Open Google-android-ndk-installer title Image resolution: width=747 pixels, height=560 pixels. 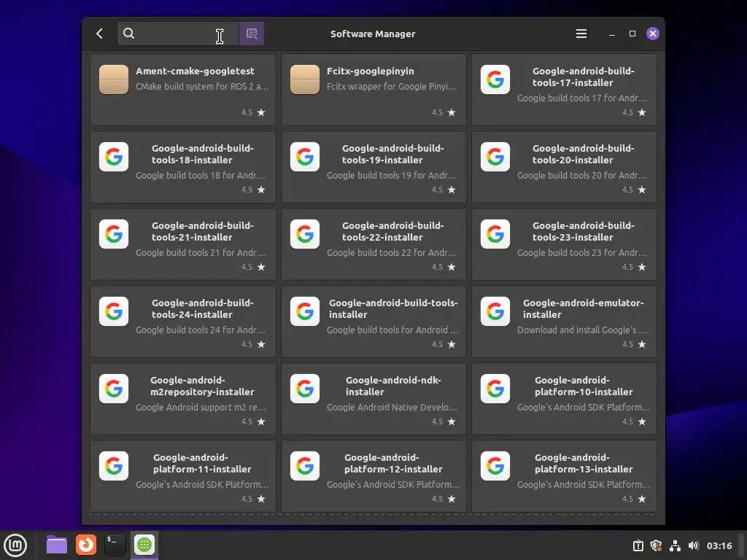coord(393,386)
